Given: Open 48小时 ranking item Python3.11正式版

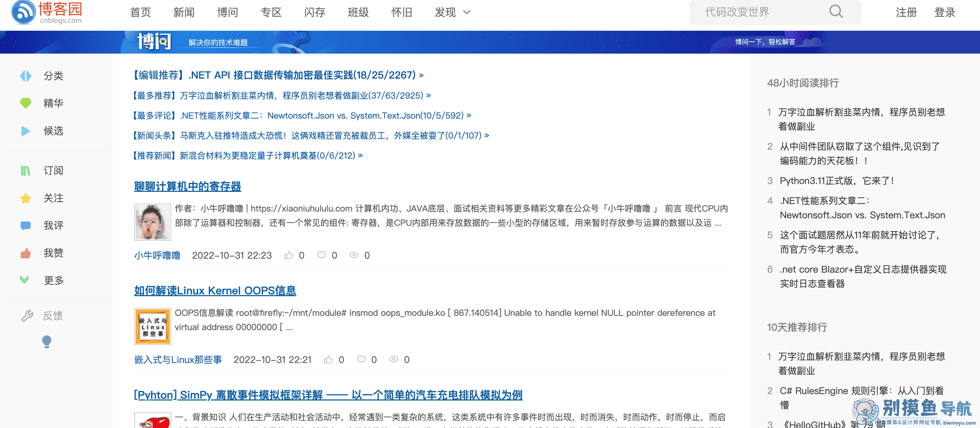Looking at the screenshot, I should tap(837, 180).
